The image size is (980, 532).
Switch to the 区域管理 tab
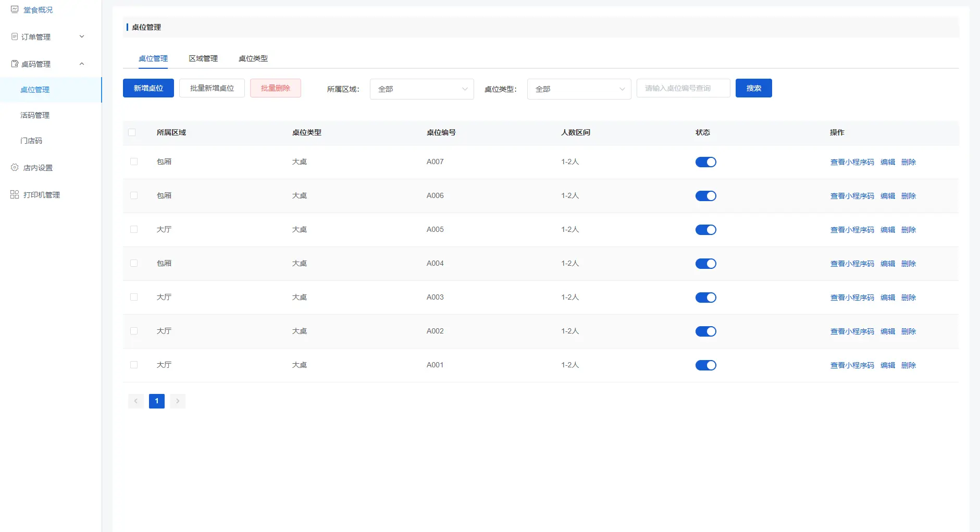[203, 58]
